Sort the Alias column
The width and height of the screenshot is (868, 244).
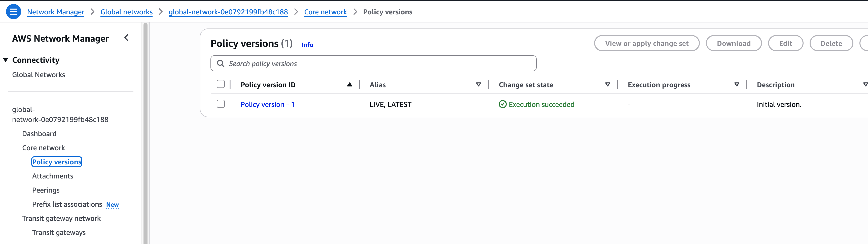[478, 85]
